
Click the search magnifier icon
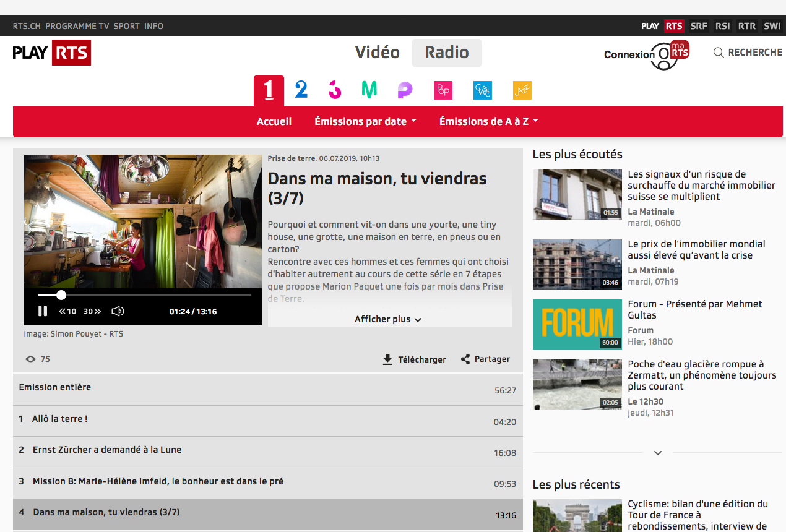(x=719, y=53)
